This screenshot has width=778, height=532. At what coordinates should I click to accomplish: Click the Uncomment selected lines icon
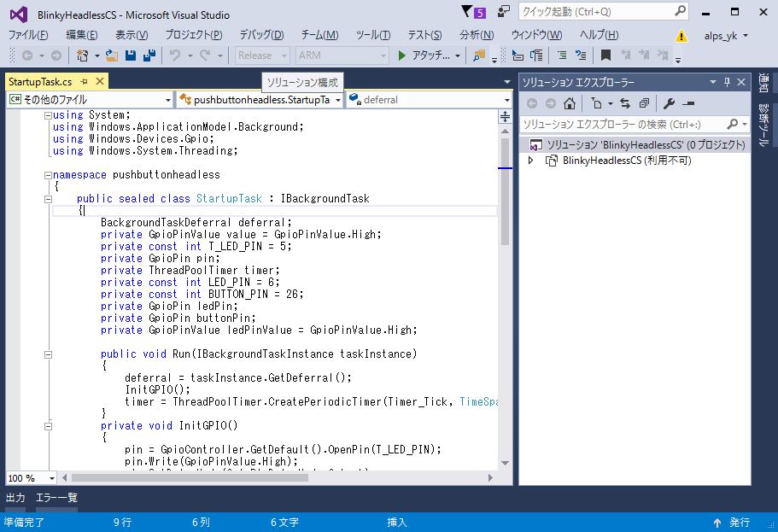(581, 56)
